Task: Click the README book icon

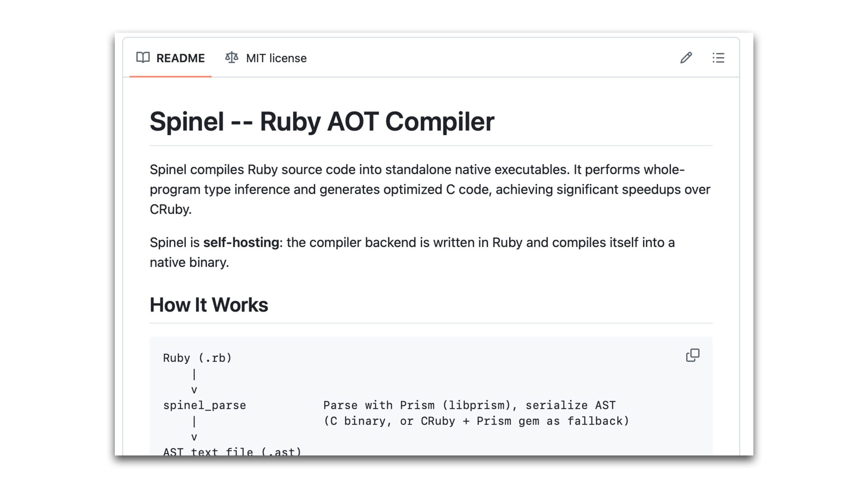Action: coord(143,58)
